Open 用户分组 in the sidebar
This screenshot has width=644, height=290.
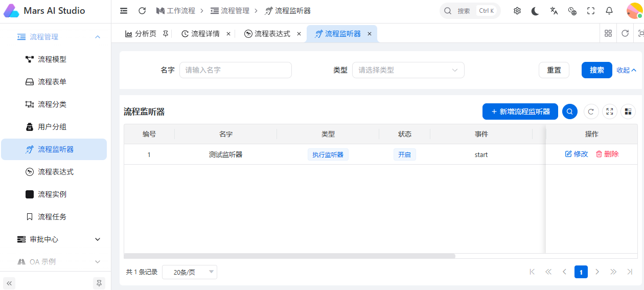coord(54,127)
